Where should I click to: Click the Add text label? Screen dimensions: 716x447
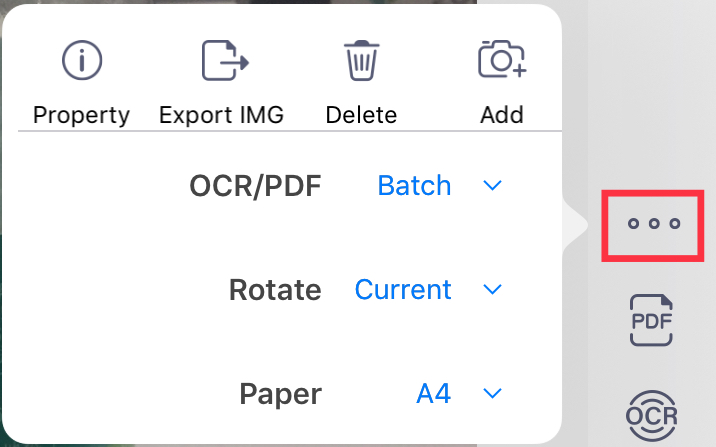502,115
